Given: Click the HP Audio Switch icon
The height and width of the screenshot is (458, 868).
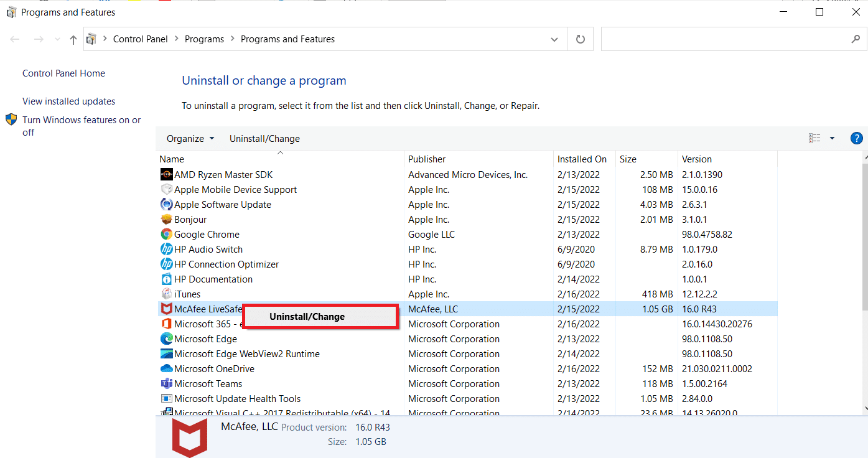Looking at the screenshot, I should click(166, 250).
